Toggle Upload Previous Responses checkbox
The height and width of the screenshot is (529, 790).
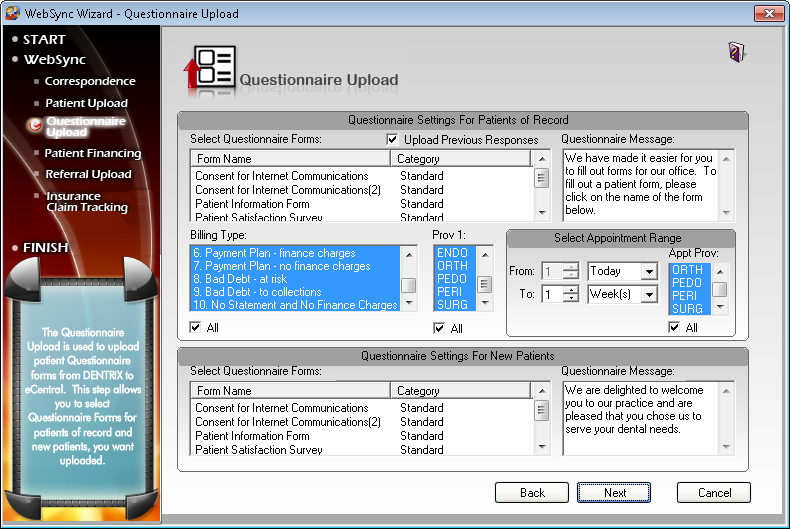point(393,140)
